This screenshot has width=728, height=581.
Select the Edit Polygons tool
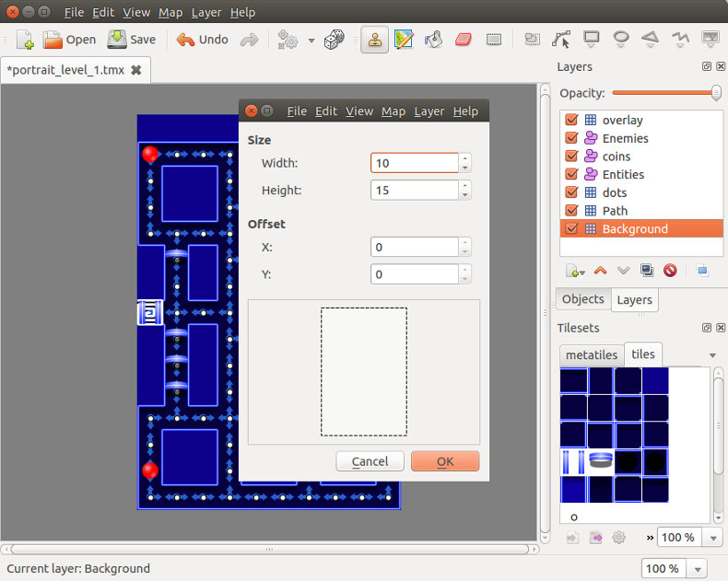[x=561, y=40]
